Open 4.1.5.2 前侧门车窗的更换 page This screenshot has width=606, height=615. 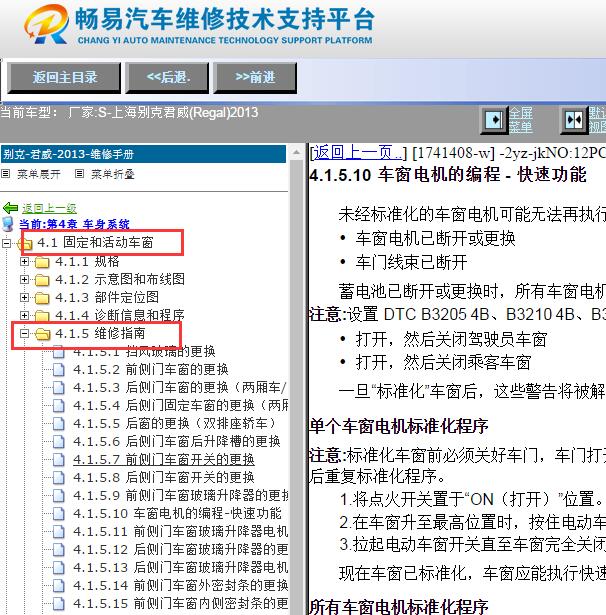pyautogui.click(x=151, y=369)
